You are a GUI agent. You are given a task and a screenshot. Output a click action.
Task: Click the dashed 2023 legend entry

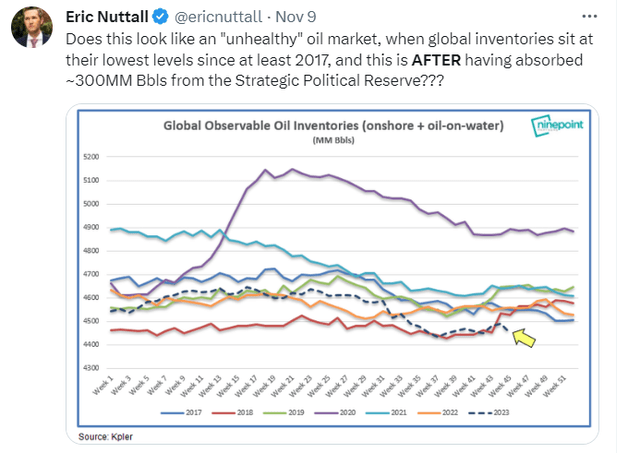[489, 413]
